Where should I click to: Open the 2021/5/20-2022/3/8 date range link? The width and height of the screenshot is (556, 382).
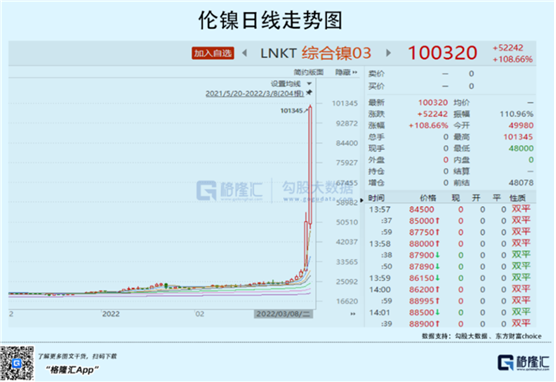click(x=255, y=94)
